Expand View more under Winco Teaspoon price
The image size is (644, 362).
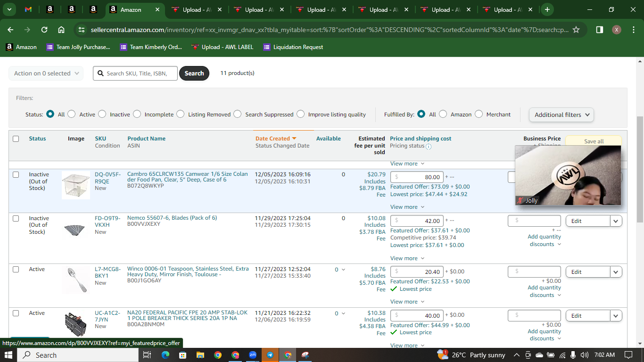point(407,302)
